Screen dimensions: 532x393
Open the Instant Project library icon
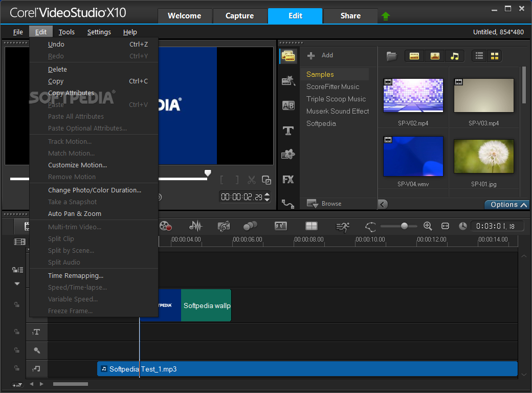[288, 81]
